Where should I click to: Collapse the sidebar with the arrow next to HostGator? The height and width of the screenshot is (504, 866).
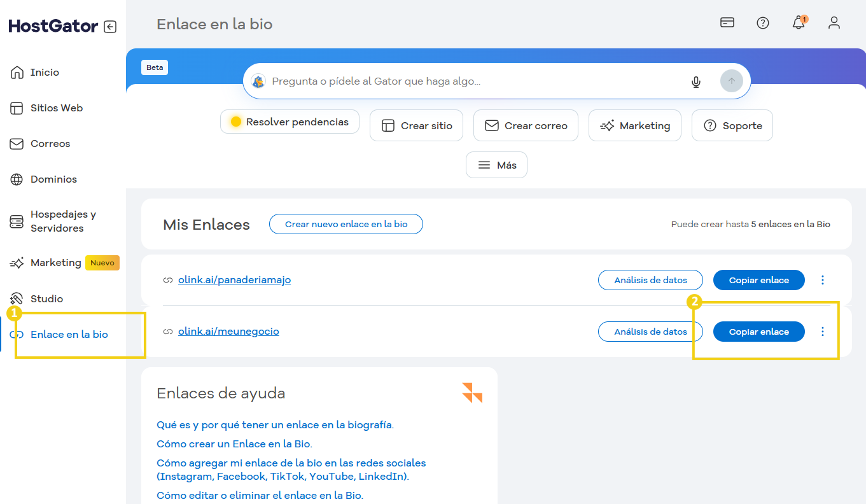(x=109, y=26)
